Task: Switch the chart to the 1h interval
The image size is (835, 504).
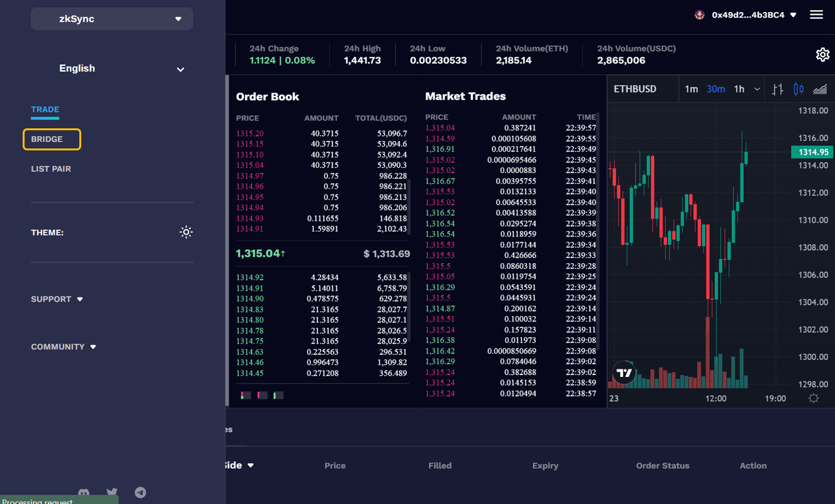Action: click(x=739, y=89)
